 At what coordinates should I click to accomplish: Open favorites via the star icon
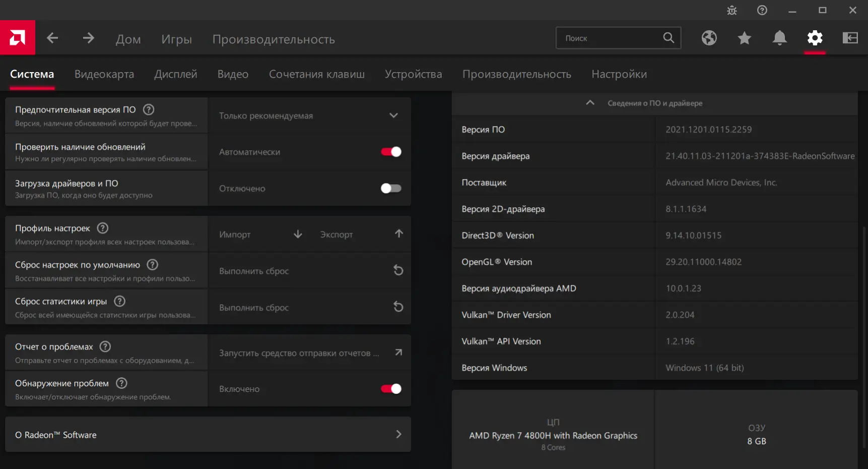[x=744, y=38]
